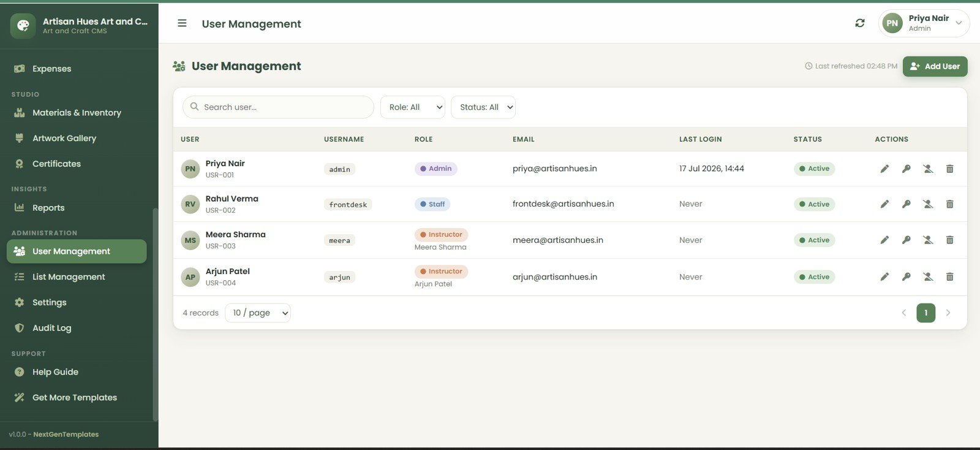The image size is (980, 450).
Task: Delete Rahul Verma trash icon
Action: (x=949, y=204)
